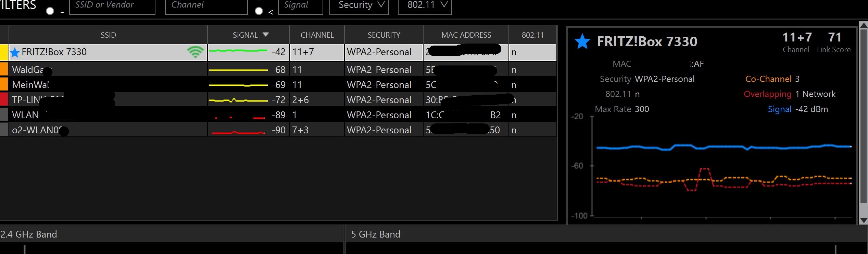Select the o2-WLAN0 network row
868x254 pixels.
pos(278,130)
